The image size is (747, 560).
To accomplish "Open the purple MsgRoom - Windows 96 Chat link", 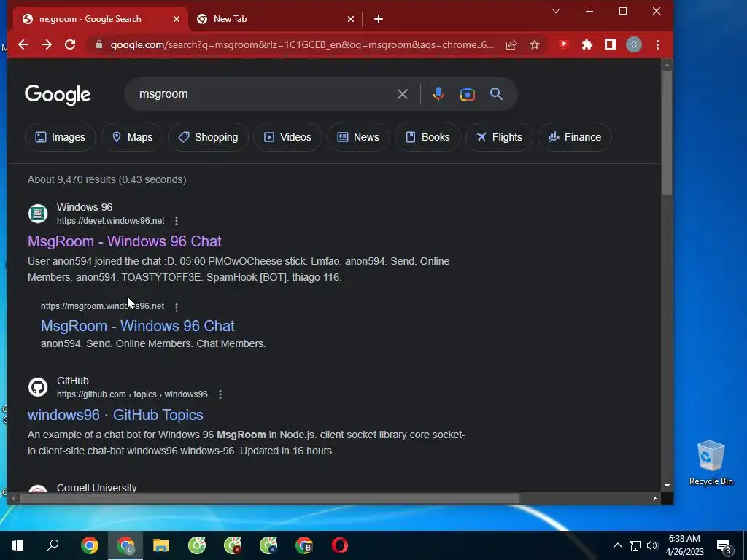I will tap(124, 241).
